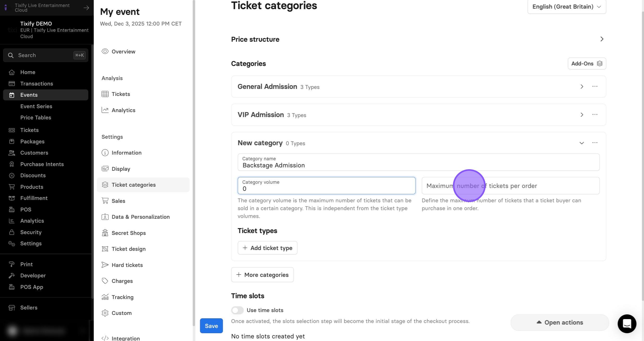The width and height of the screenshot is (644, 341).
Task: Click the arrow icon next to Tixify Live Entertainment Cloud
Action: point(86,8)
